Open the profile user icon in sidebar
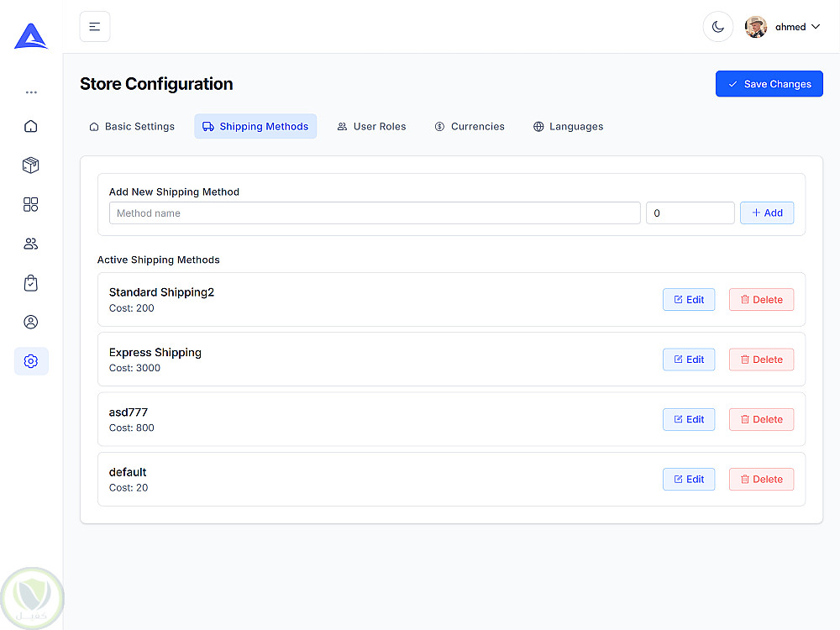Screen dimensions: 840x630 coord(31,322)
